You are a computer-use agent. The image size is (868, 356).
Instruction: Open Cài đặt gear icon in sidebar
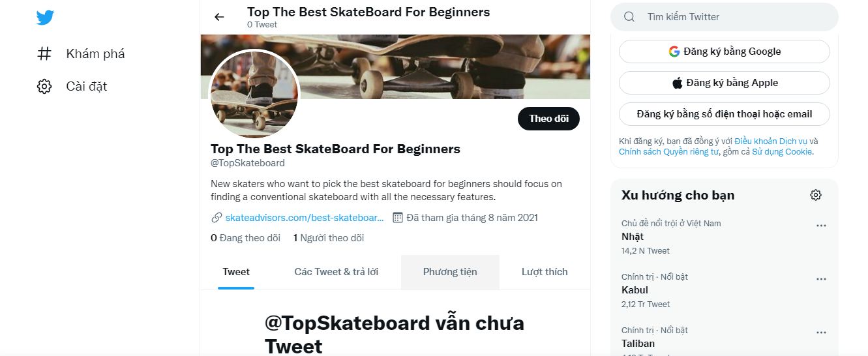click(x=44, y=86)
